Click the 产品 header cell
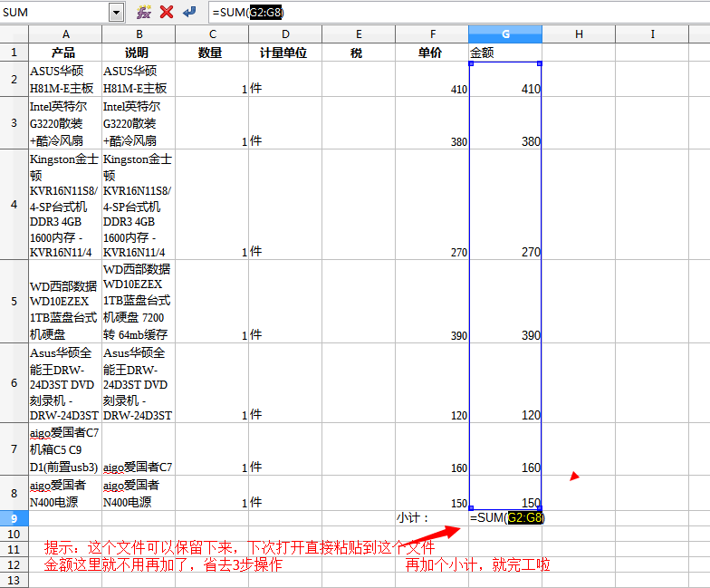The image size is (710, 588). tap(65, 53)
